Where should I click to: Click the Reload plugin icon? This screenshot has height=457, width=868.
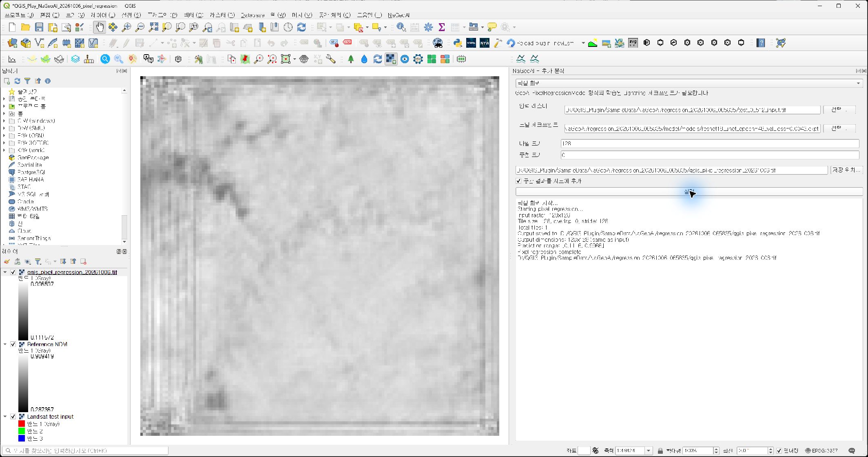[x=511, y=43]
